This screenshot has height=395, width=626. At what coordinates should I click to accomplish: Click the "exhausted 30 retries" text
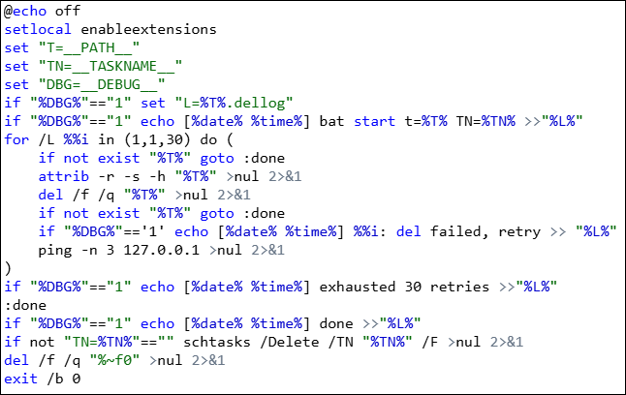(x=404, y=287)
